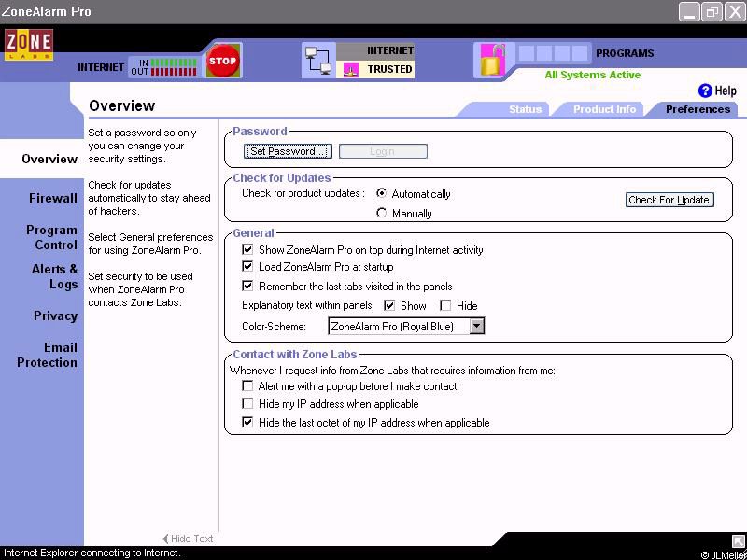This screenshot has height=560, width=747.
Task: Open the Firewall panel
Action: [53, 198]
